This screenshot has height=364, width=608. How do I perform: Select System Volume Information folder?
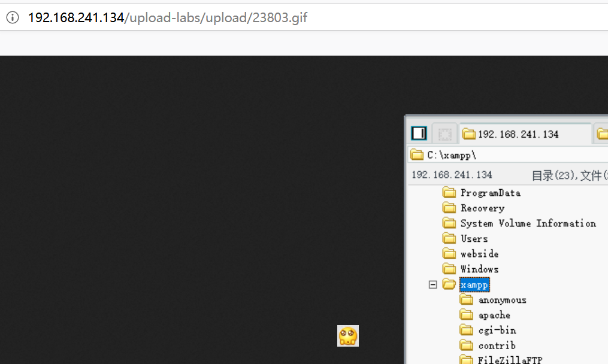tap(528, 223)
